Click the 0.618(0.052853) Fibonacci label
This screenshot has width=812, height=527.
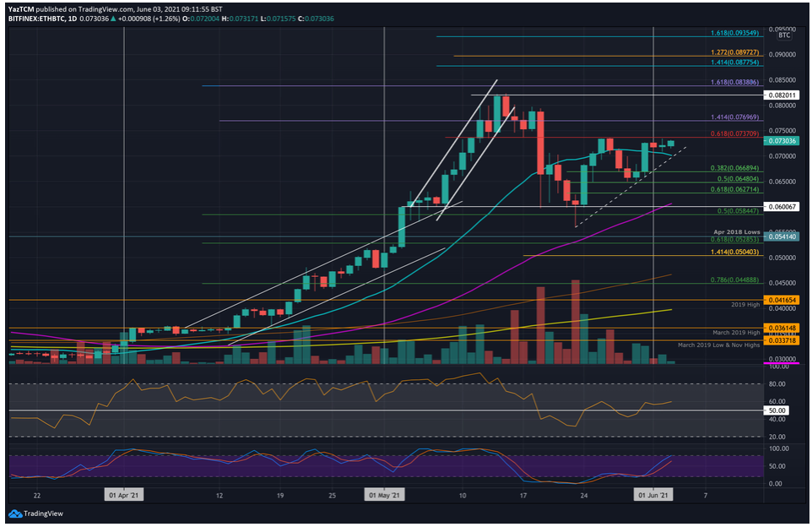click(x=735, y=239)
